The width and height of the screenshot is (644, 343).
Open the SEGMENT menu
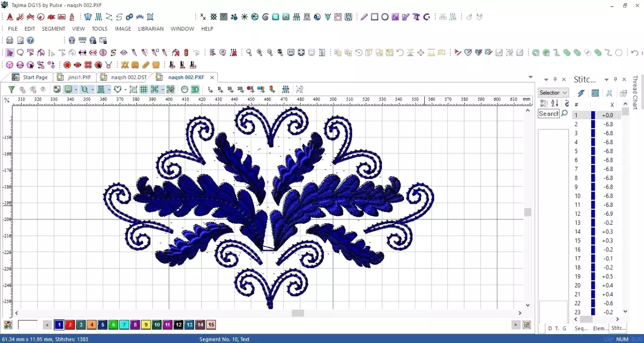pyautogui.click(x=53, y=29)
